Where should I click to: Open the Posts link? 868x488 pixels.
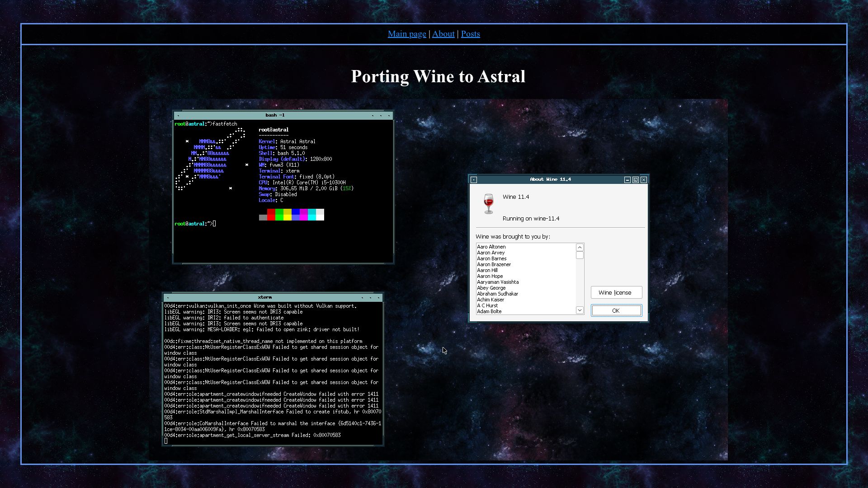point(470,34)
